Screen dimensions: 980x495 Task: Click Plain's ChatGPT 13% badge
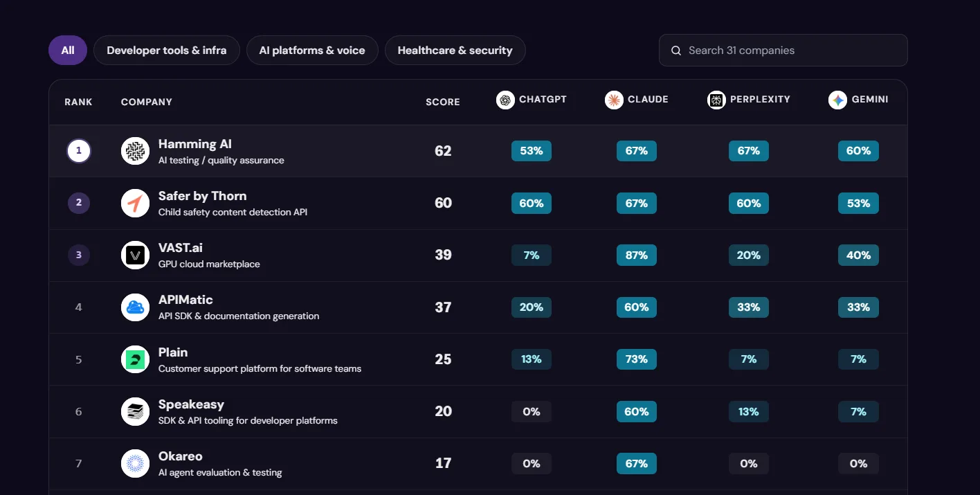[x=532, y=359]
